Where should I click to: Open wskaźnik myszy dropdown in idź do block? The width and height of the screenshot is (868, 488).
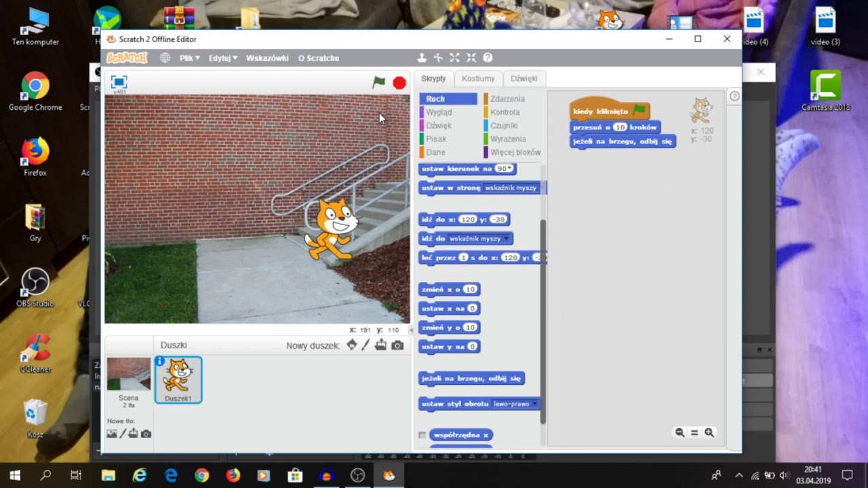coord(506,239)
